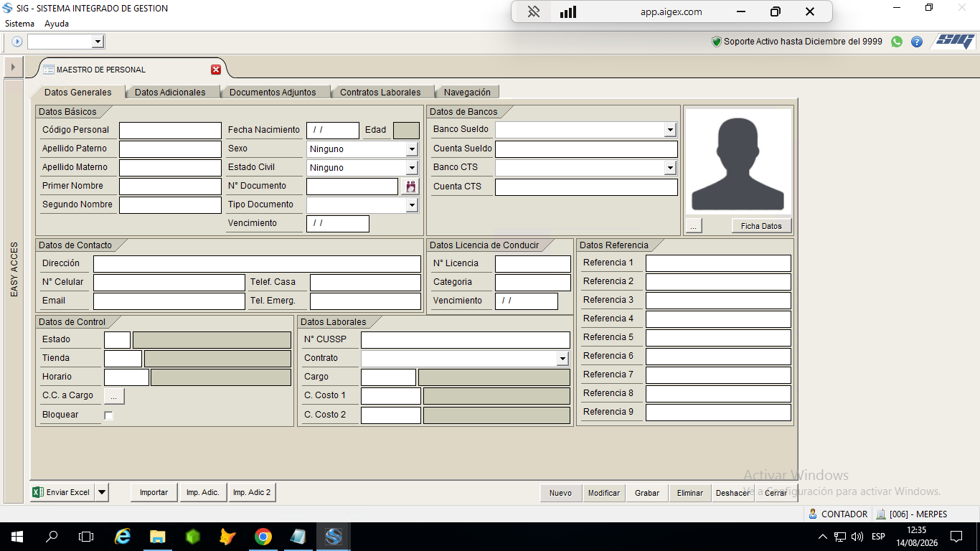The image size is (980, 551).
Task: Open Task View in the taskbar
Action: [x=86, y=537]
